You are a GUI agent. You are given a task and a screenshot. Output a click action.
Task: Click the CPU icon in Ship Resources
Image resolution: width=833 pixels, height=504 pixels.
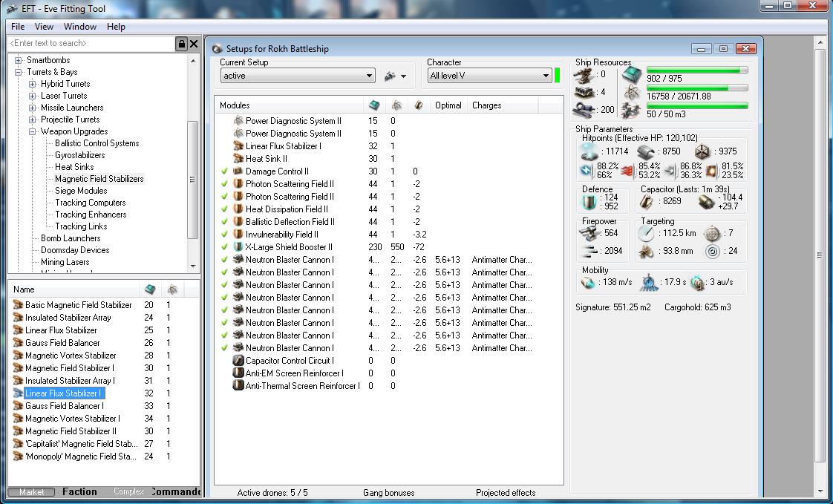point(633,75)
